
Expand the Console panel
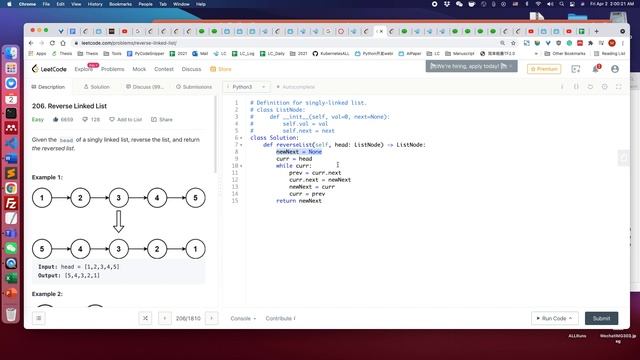[x=243, y=318]
